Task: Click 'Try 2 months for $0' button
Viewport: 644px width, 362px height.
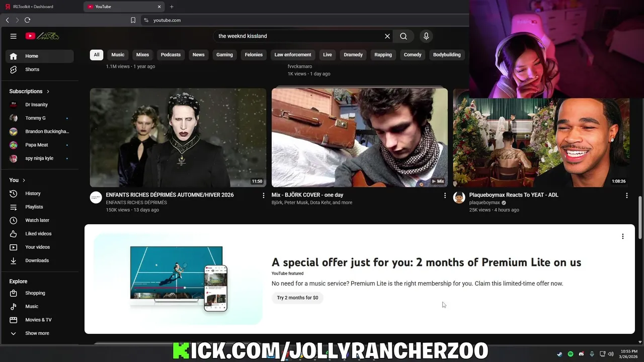Action: (x=297, y=298)
